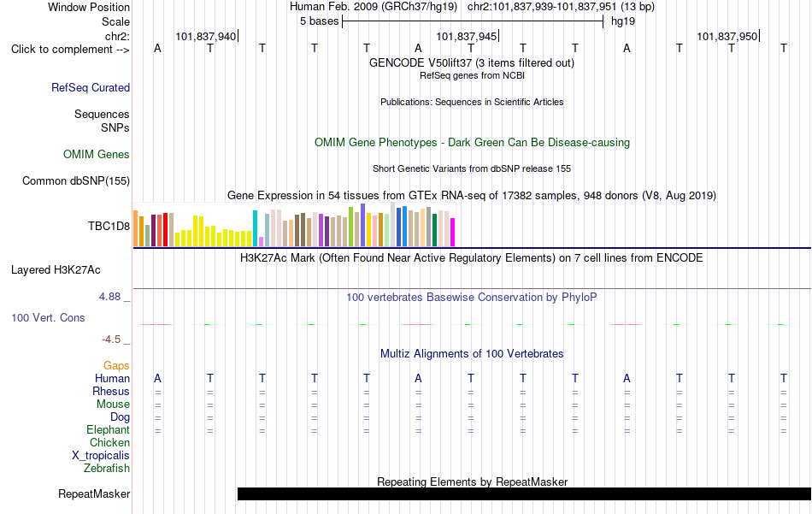The image size is (812, 514).
Task: Click the 'SNPs' track label
Action: point(115,127)
